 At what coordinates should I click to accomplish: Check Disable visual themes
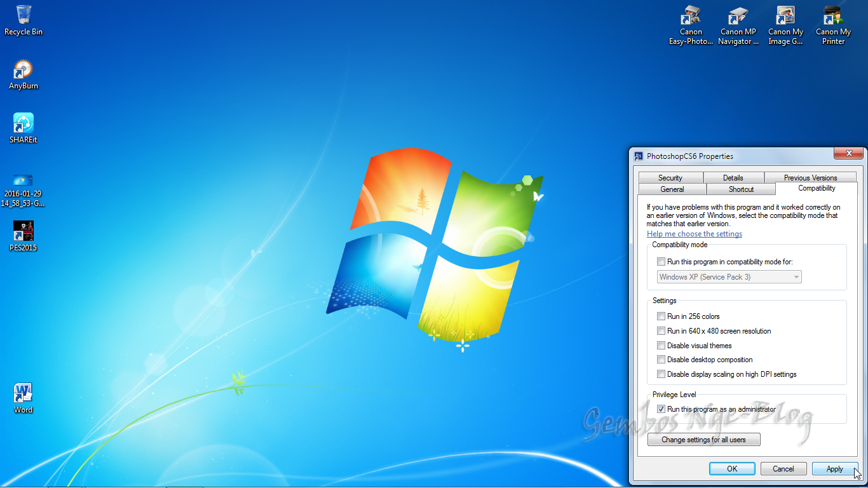(661, 345)
